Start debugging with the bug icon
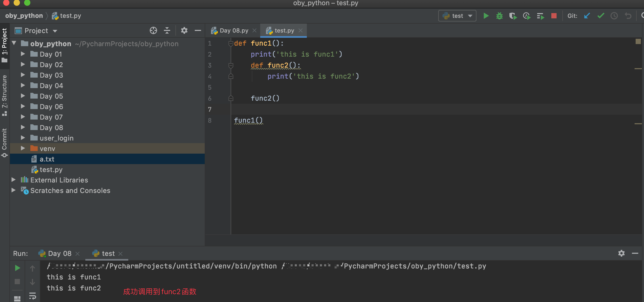Screen dimensions: 644x302 click(499, 16)
